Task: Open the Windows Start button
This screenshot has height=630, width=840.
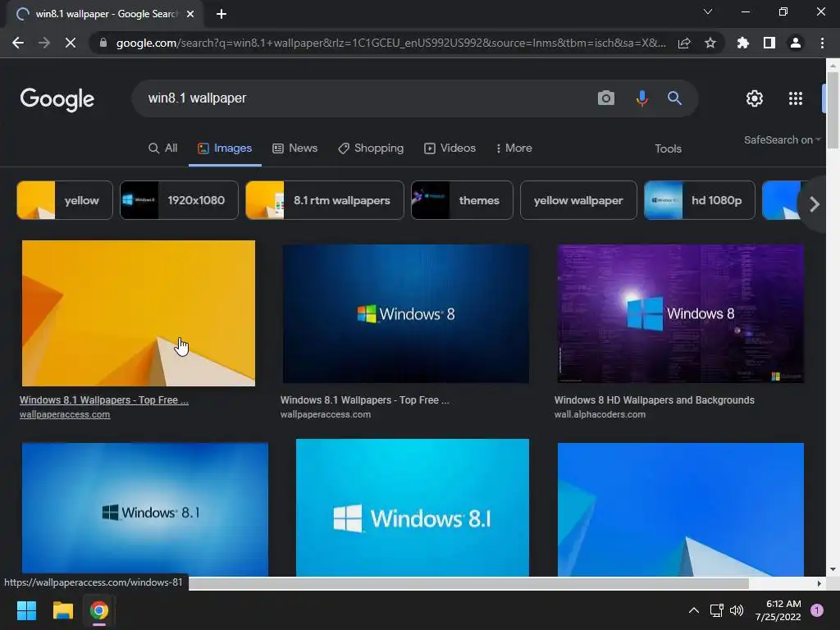Action: coord(26,610)
